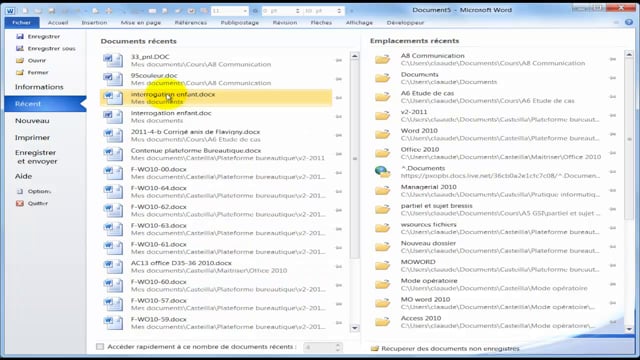The width and height of the screenshot is (640, 360).
Task: Click the Enregistrer save icon
Action: (20, 36)
